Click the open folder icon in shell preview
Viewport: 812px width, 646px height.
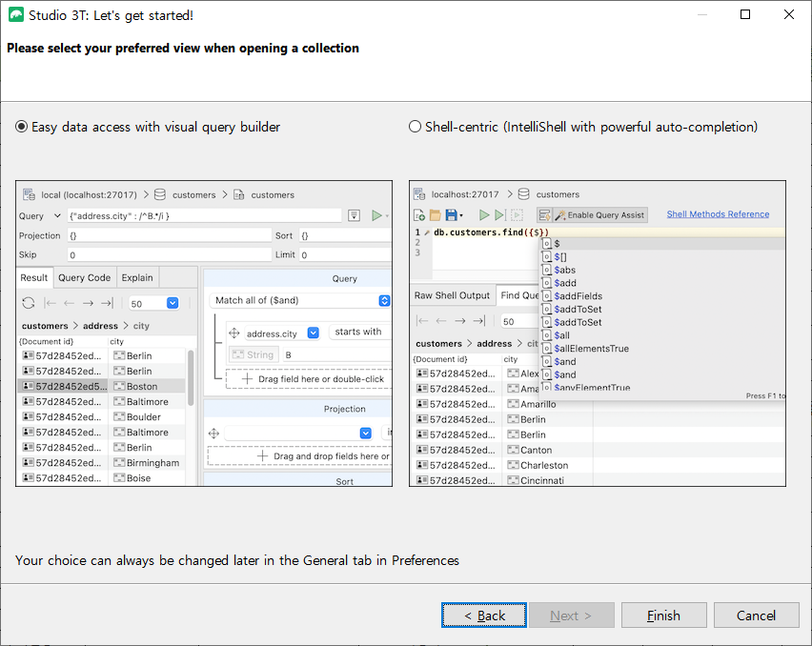(435, 214)
